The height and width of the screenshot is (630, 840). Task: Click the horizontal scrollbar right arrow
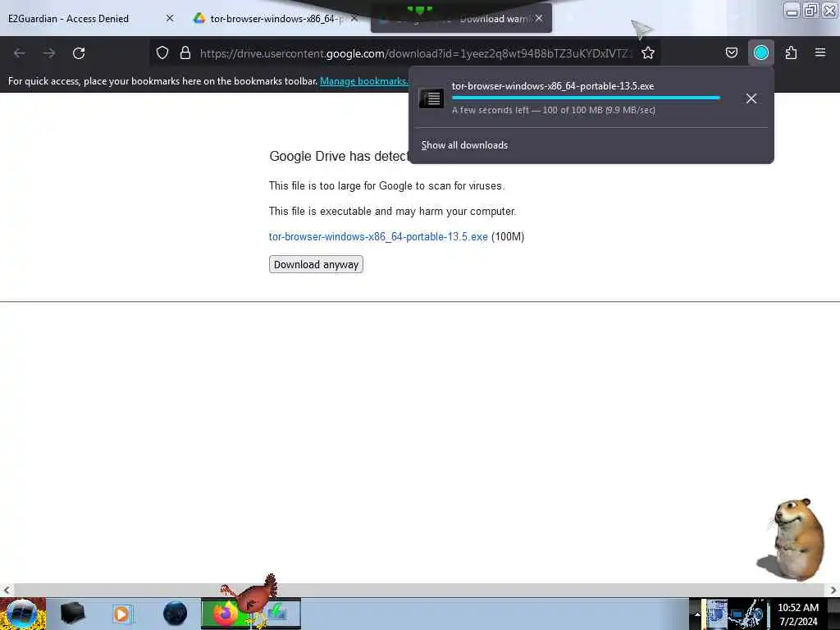833,590
